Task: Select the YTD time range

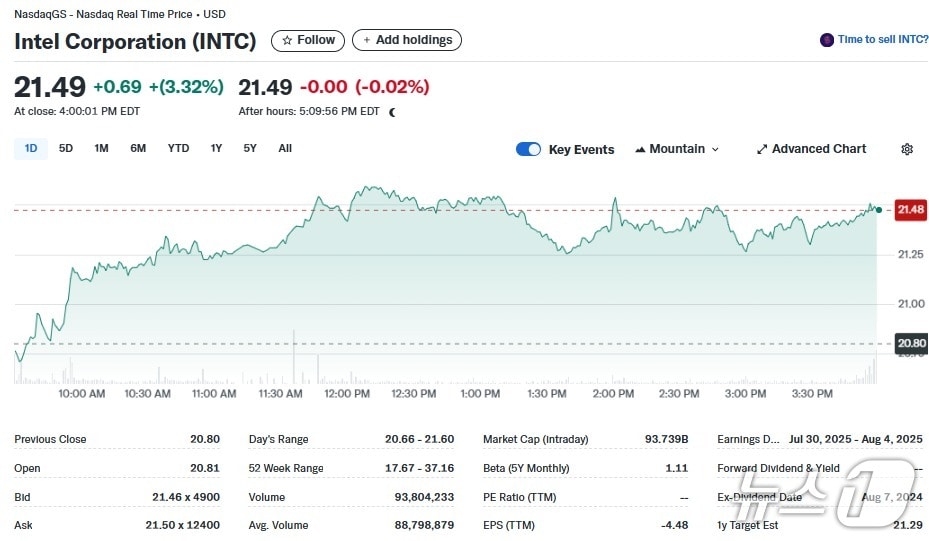Action: pyautogui.click(x=178, y=148)
